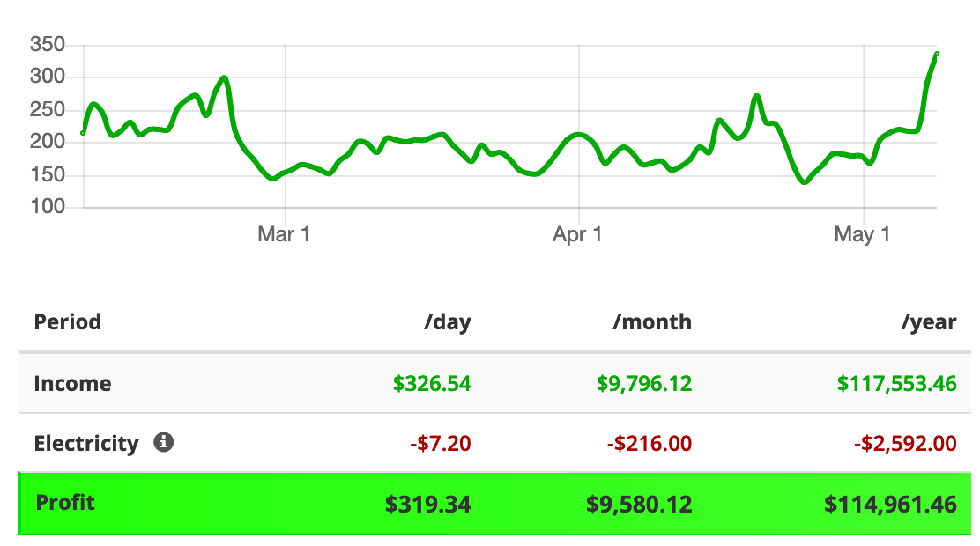Select the yearly income value $117,553.46

[897, 383]
